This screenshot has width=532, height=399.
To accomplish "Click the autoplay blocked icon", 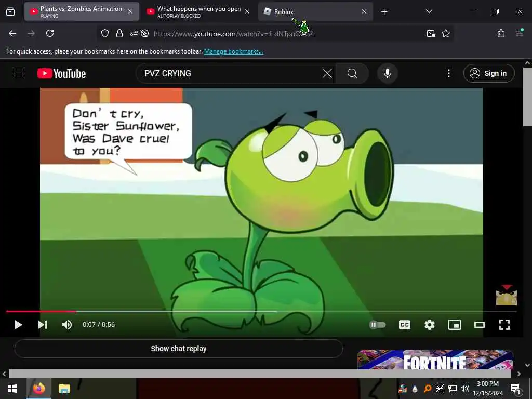I will click(x=144, y=33).
